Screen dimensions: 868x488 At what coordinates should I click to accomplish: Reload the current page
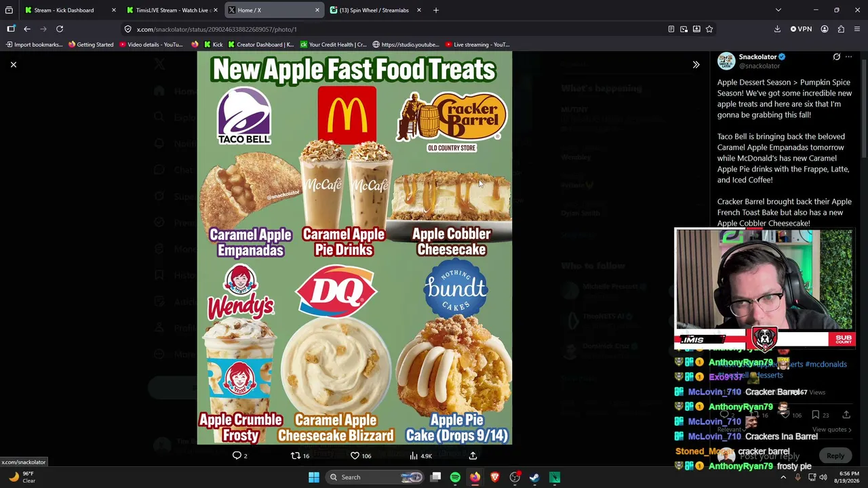(x=60, y=29)
